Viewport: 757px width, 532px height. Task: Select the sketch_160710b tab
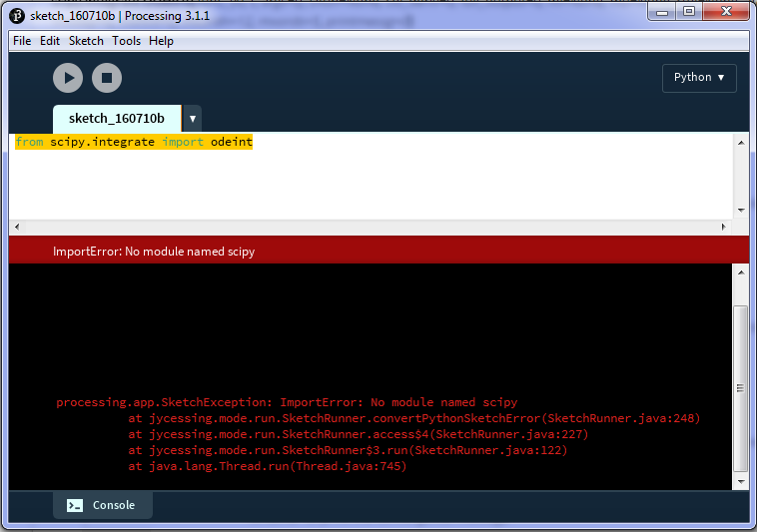tap(117, 119)
